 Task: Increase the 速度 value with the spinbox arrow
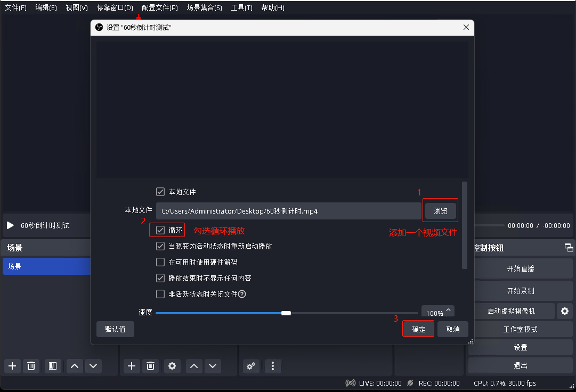click(449, 310)
